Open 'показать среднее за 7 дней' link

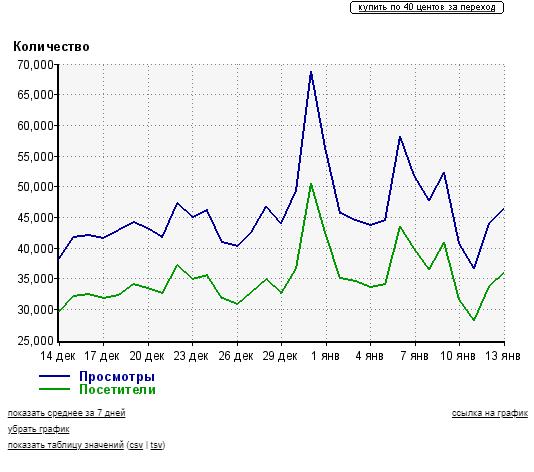[67, 413]
